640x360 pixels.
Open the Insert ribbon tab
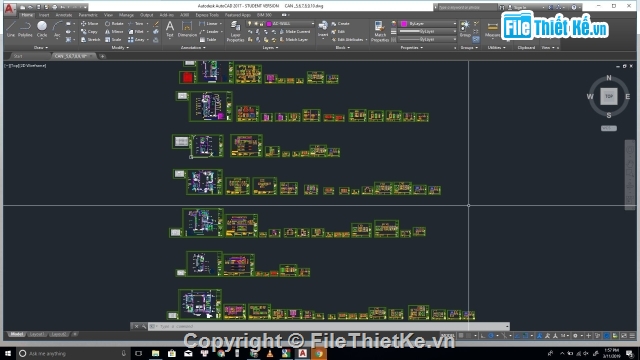coord(44,15)
